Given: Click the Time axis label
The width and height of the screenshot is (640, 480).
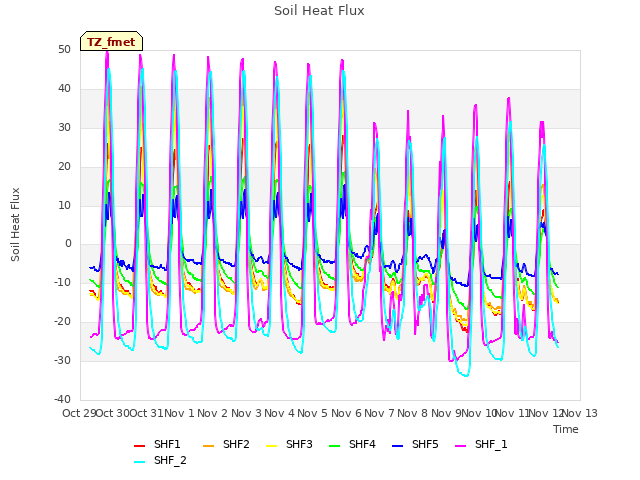Looking at the screenshot, I should (566, 429).
